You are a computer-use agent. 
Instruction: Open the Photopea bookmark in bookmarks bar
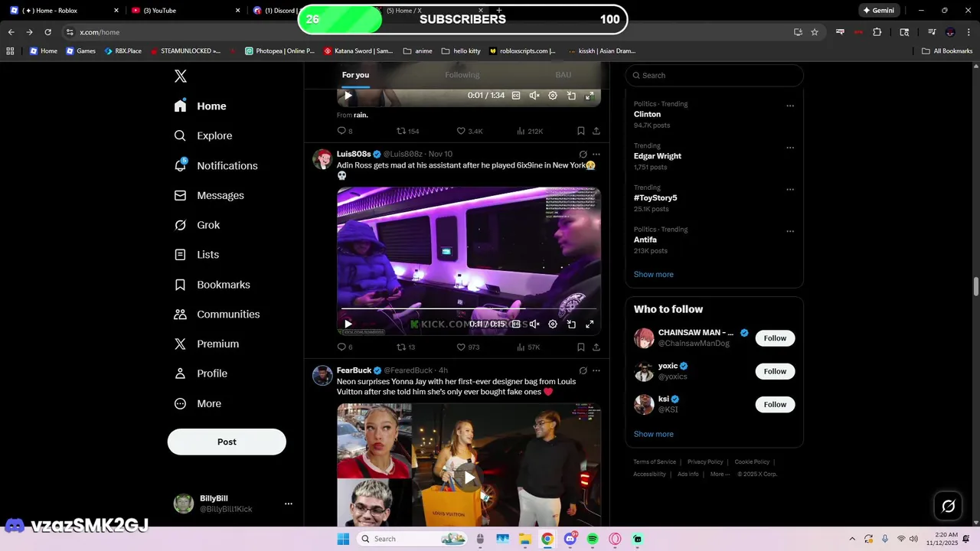click(279, 51)
